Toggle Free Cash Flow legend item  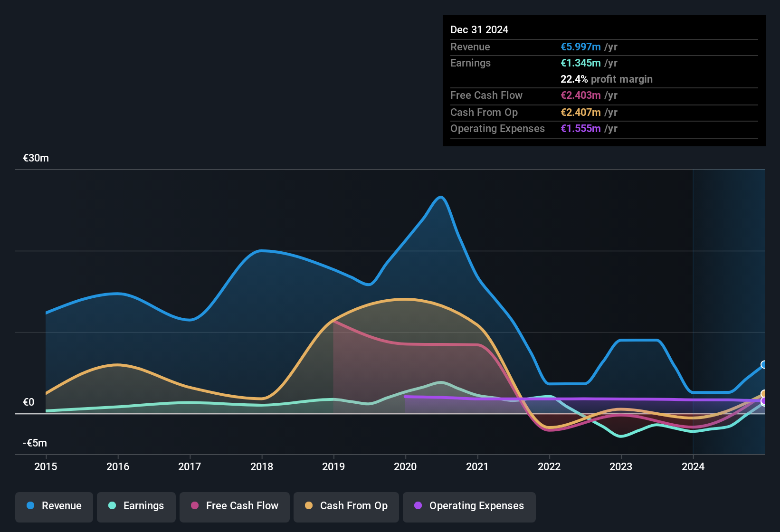pos(235,506)
